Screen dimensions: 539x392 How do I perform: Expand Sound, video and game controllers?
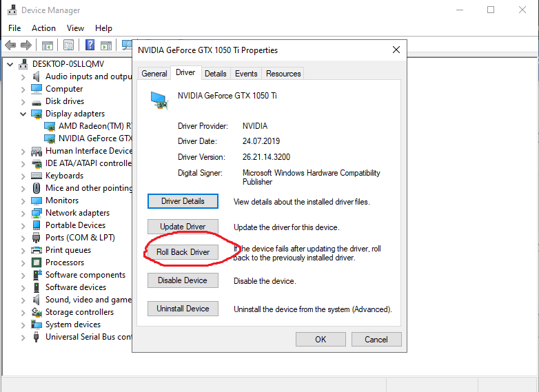(x=23, y=300)
